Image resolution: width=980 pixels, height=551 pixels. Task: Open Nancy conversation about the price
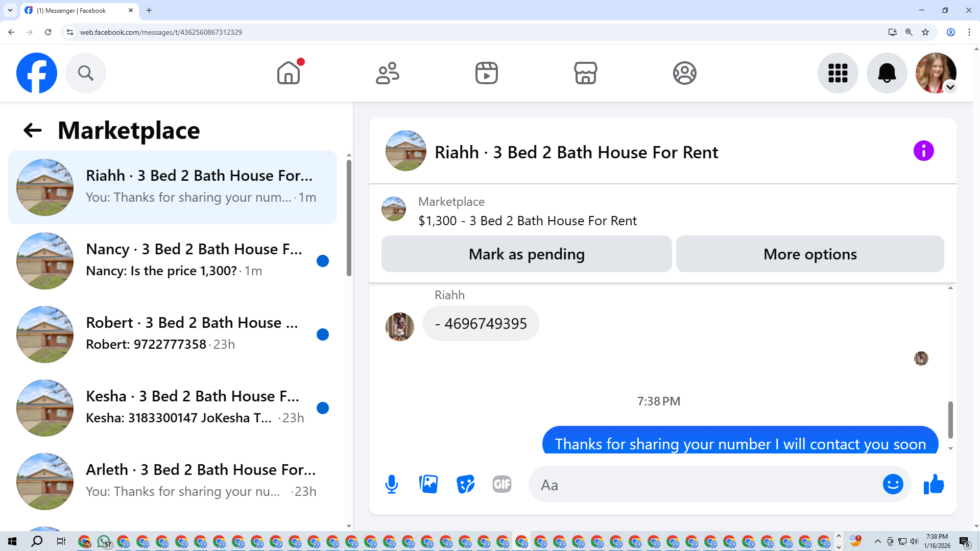click(173, 261)
